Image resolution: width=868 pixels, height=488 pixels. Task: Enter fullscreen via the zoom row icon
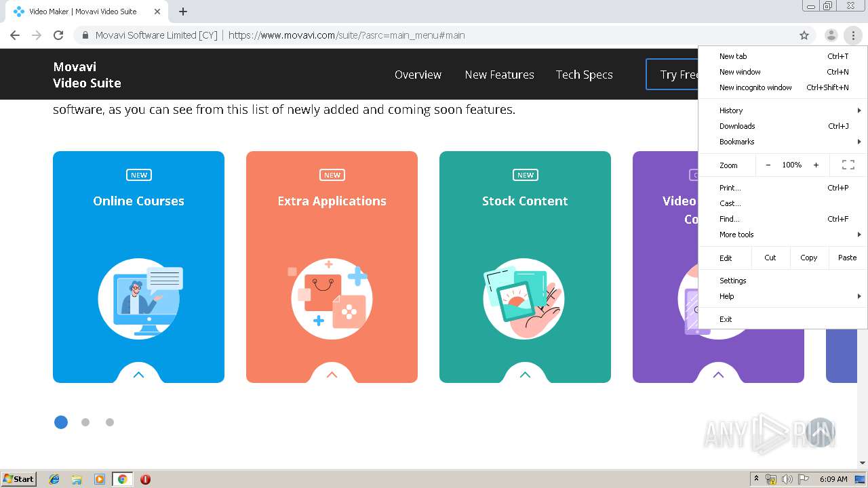[x=848, y=165]
